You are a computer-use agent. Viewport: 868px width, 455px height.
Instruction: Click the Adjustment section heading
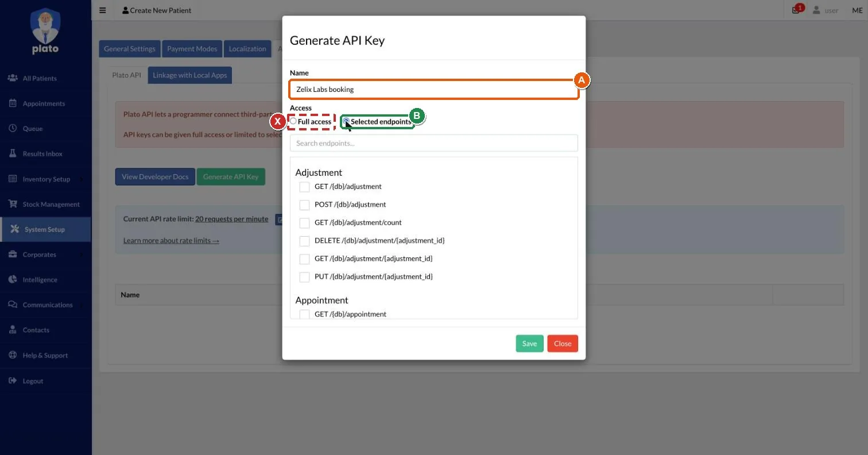319,172
